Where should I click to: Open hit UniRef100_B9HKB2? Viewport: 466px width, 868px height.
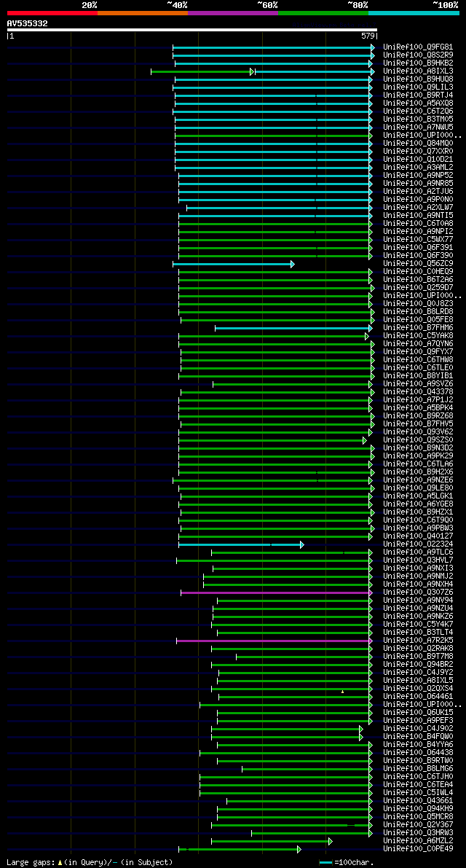click(x=418, y=63)
